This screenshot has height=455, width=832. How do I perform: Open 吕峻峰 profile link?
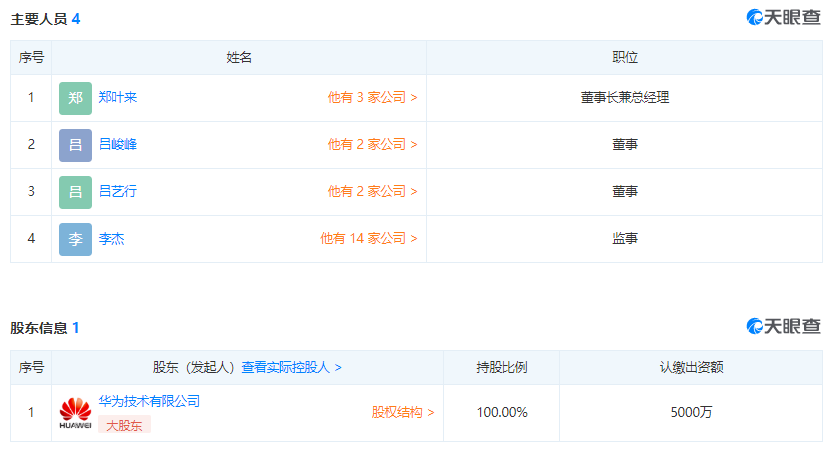coord(118,145)
